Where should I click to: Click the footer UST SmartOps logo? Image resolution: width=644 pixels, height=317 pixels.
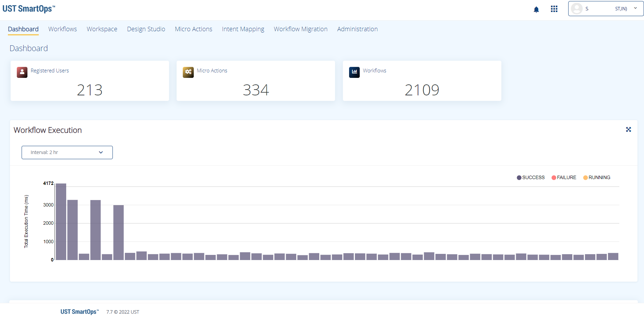click(80, 312)
